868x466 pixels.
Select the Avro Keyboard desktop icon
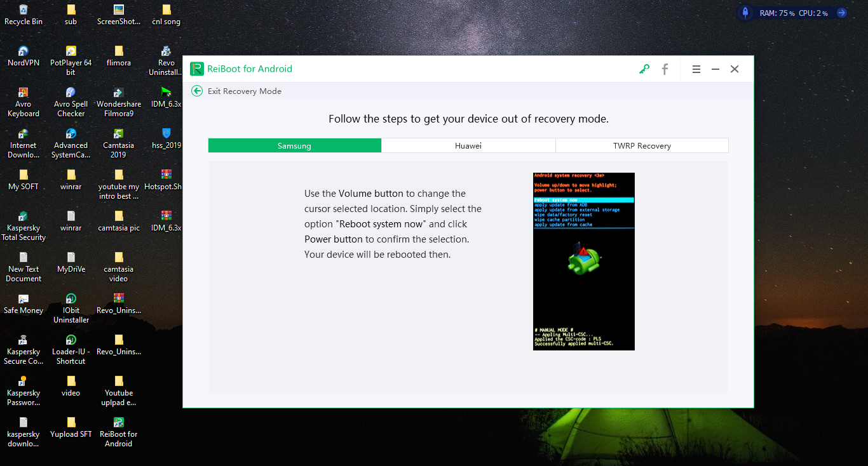tap(24, 102)
